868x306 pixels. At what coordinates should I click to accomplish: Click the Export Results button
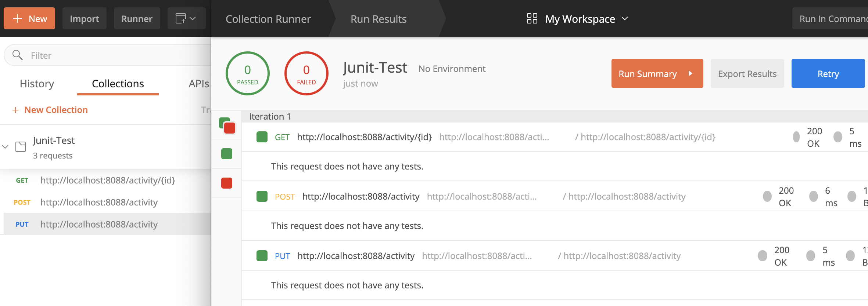click(x=747, y=73)
